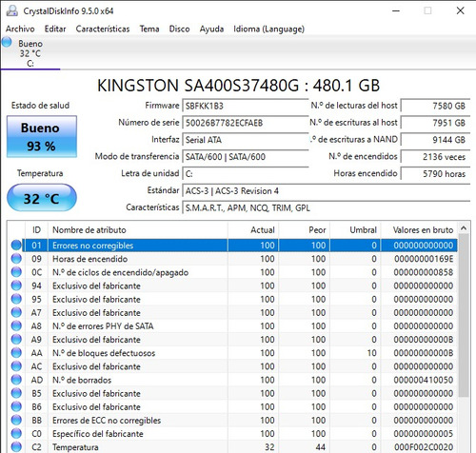Click the Umbral value 10 for bloques defectuosos
Viewport: 476px width, 453px height.
click(371, 353)
